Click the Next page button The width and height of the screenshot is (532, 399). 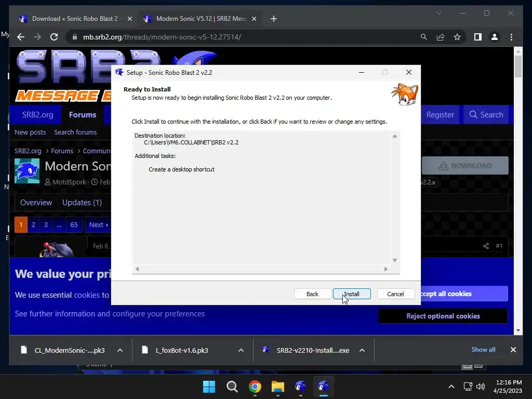98,224
